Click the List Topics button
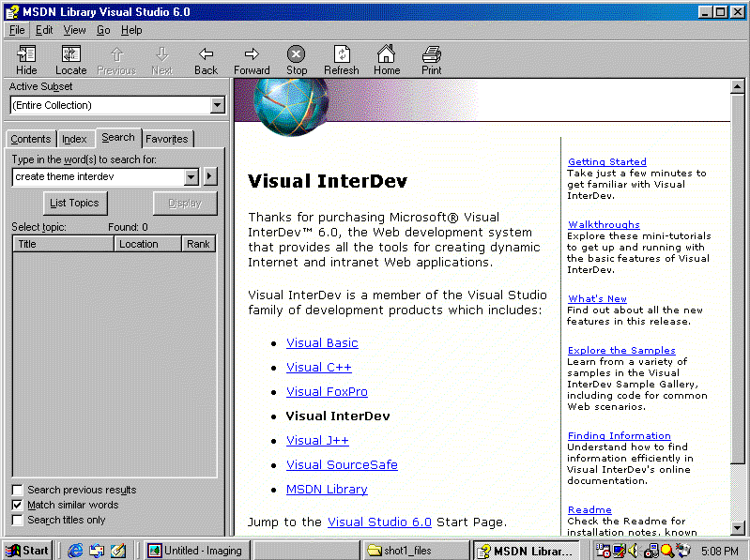 (x=74, y=203)
